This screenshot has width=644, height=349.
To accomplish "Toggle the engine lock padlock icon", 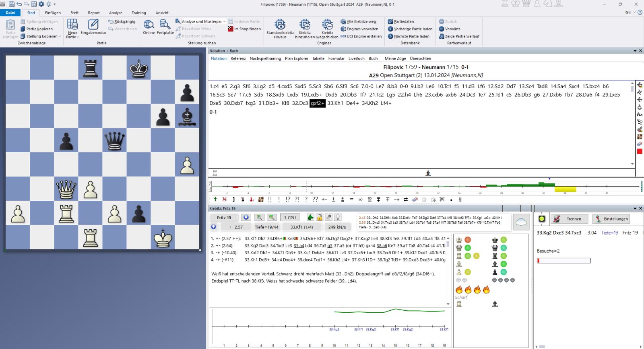I will tap(319, 217).
